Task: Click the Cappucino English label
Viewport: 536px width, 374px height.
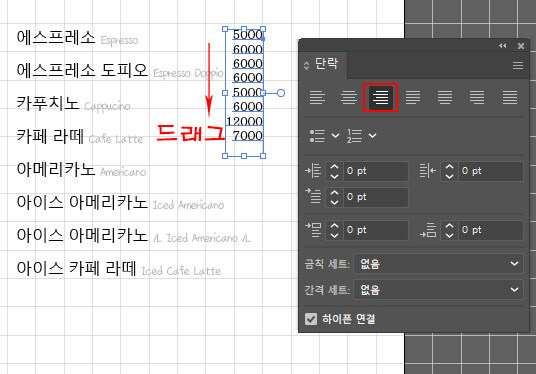Action: (107, 106)
